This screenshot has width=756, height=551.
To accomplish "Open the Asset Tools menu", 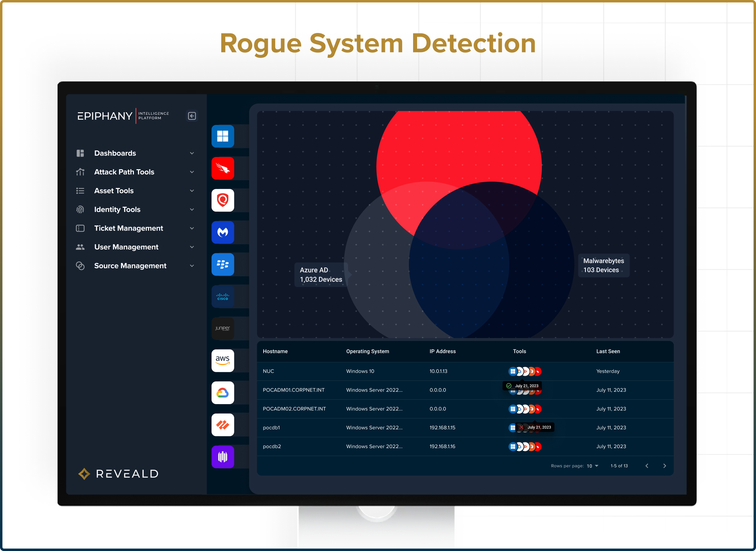I will click(x=114, y=191).
